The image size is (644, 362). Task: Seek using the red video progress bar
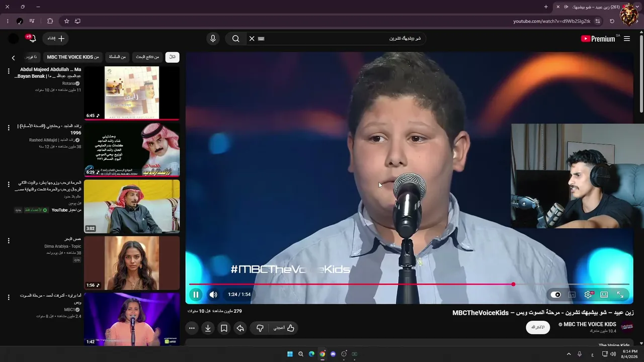click(x=409, y=284)
